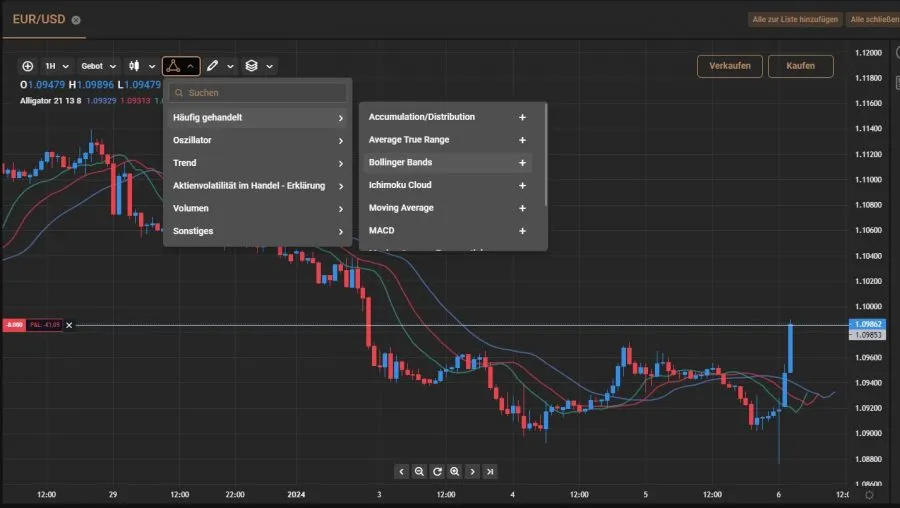Jump to latest candle with skip-to-end icon

tap(491, 471)
